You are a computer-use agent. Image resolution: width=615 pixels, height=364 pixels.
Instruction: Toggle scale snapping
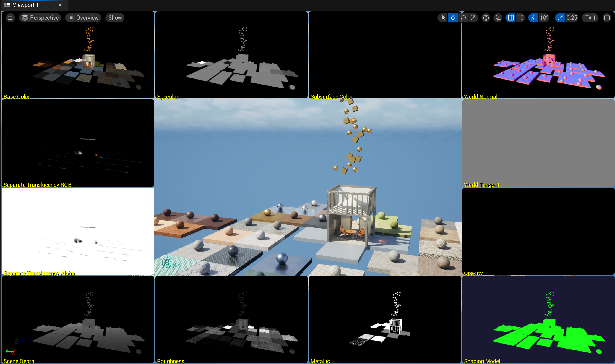click(x=560, y=18)
